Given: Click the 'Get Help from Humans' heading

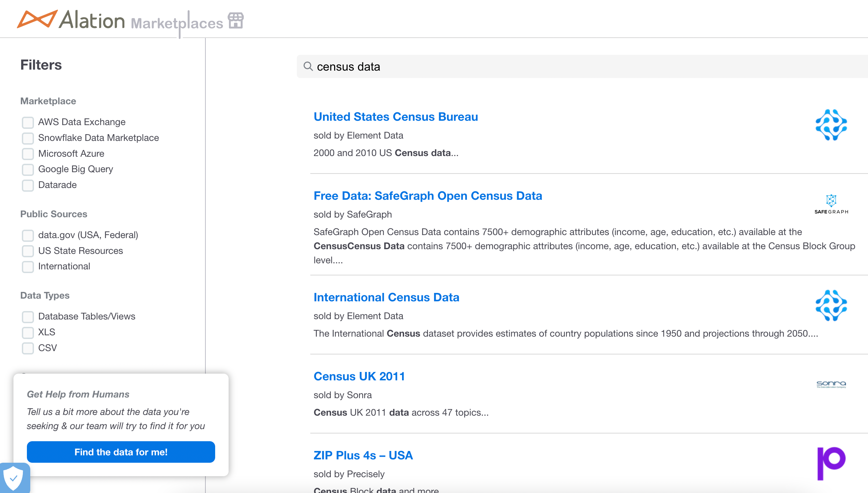Looking at the screenshot, I should point(78,394).
